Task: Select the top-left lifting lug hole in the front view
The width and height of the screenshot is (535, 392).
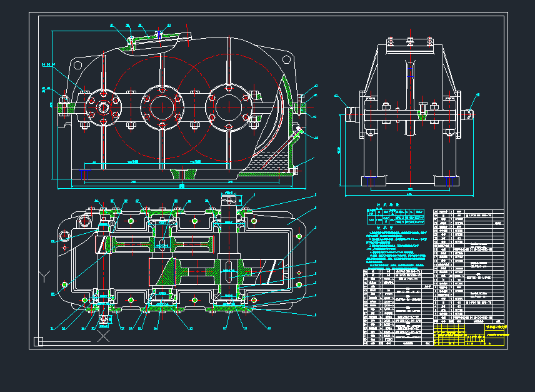Action: pyautogui.click(x=78, y=65)
